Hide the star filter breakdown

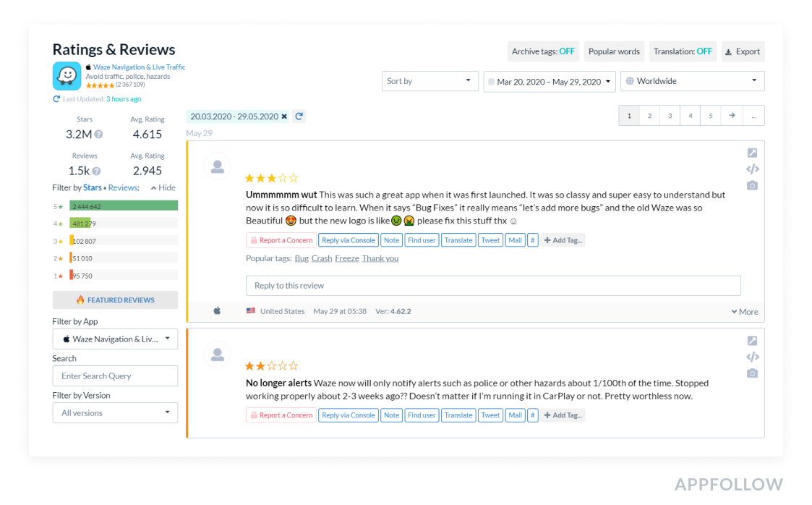[163, 188]
